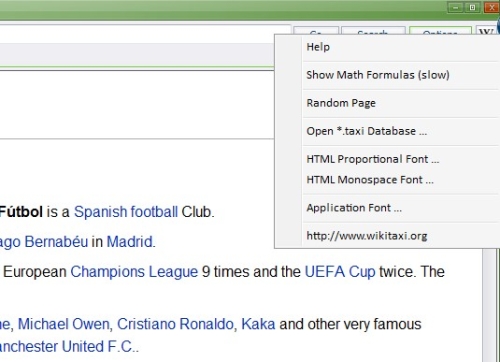
Task: Open the Champions League link
Action: pyautogui.click(x=134, y=272)
